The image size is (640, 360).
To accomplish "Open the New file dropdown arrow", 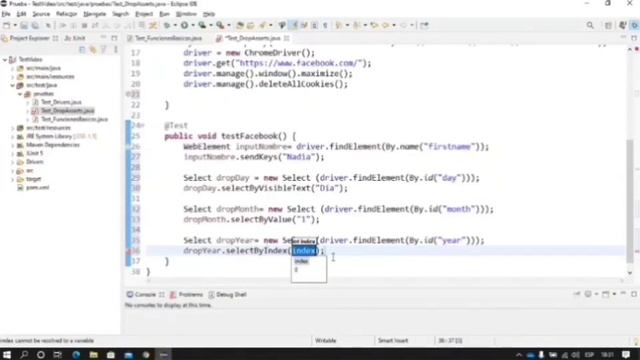I will [15, 25].
